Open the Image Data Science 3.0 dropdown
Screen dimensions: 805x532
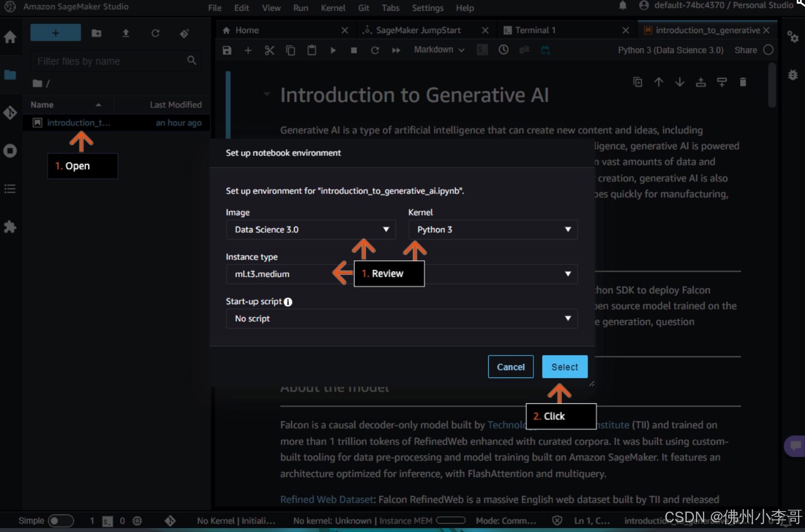pyautogui.click(x=311, y=229)
